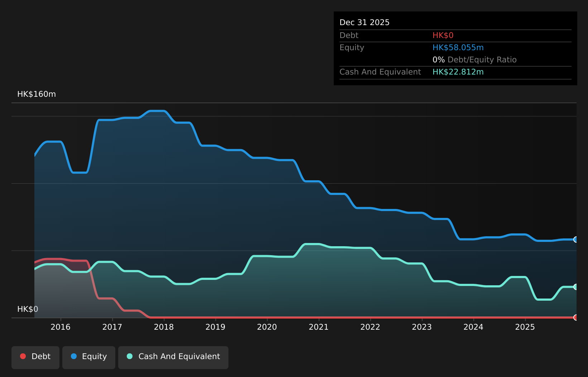The height and width of the screenshot is (377, 588).
Task: Click the HK$22.812m cash value
Action: coord(458,72)
